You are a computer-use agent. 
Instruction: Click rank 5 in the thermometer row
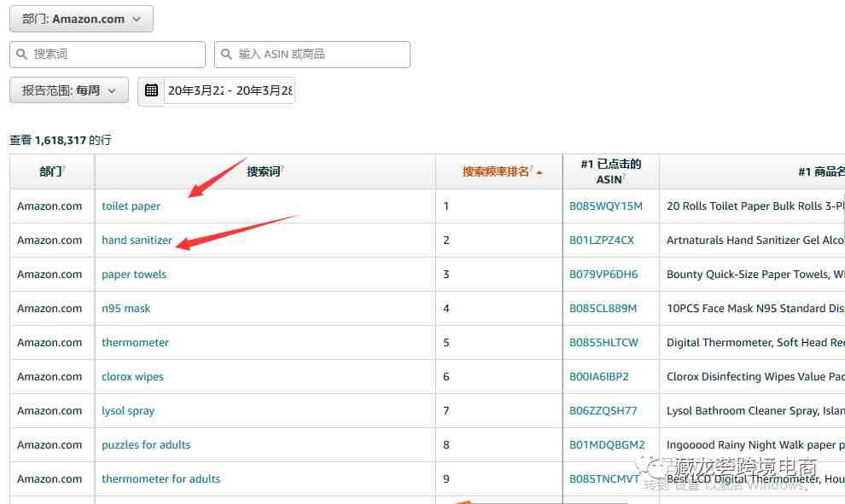pyautogui.click(x=446, y=343)
